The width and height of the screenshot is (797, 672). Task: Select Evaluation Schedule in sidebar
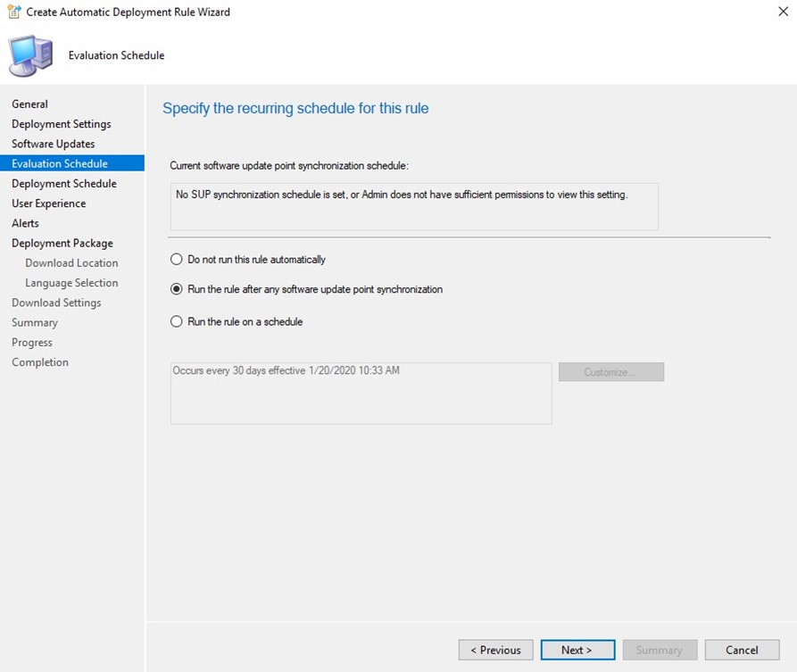72,163
